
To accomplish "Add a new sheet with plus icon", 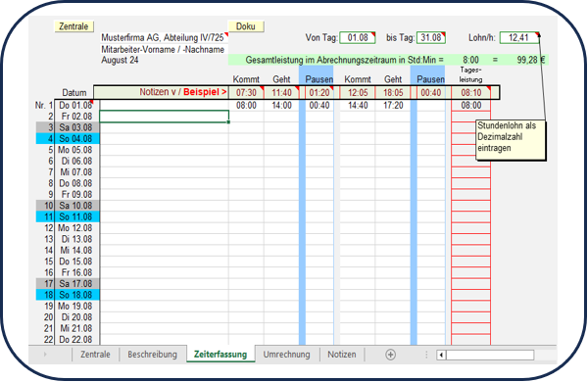I will [x=390, y=355].
